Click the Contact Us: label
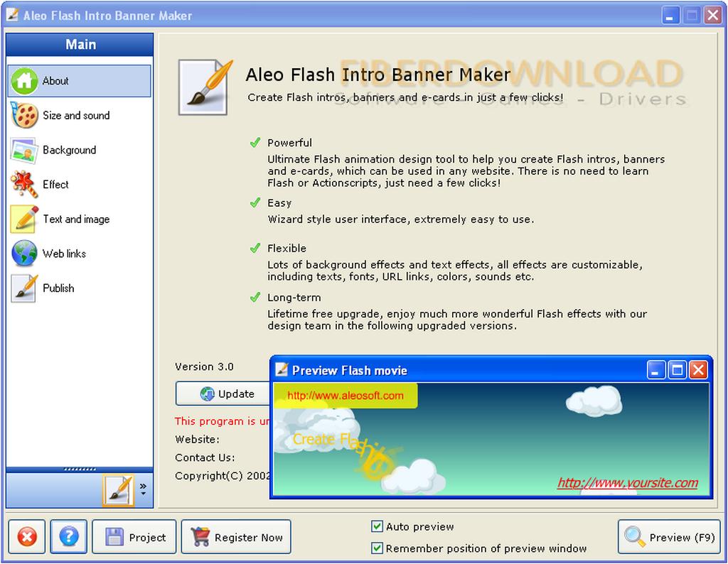The image size is (728, 564). (x=205, y=457)
